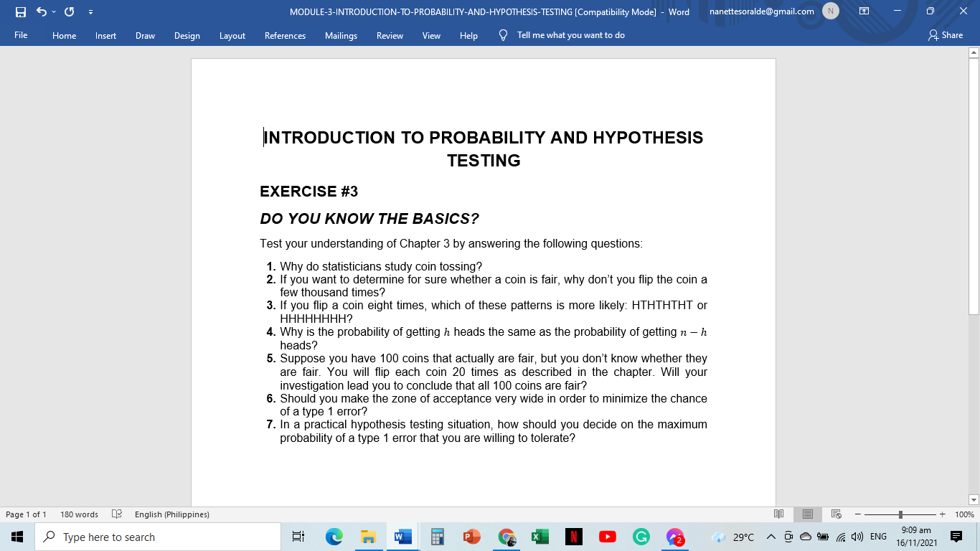Switch to the Design ribbon tab
The image size is (980, 551).
pos(187,35)
